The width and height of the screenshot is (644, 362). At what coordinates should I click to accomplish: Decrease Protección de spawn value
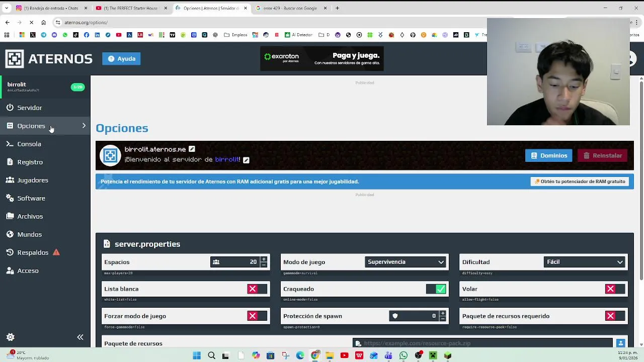click(x=443, y=319)
